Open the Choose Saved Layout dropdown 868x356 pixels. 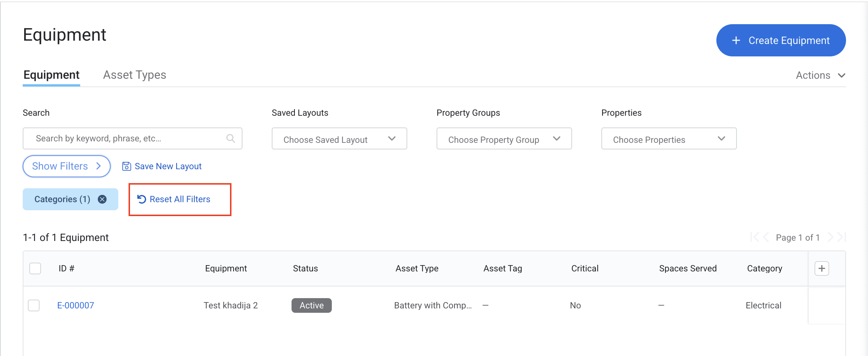pyautogui.click(x=339, y=139)
